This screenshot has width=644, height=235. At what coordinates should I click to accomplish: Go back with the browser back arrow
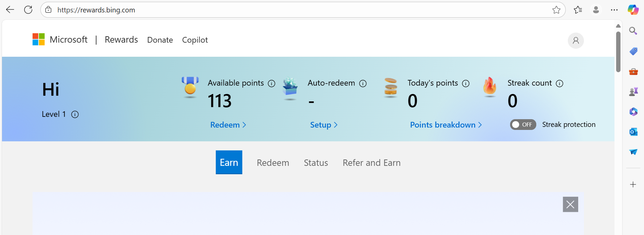pos(10,10)
